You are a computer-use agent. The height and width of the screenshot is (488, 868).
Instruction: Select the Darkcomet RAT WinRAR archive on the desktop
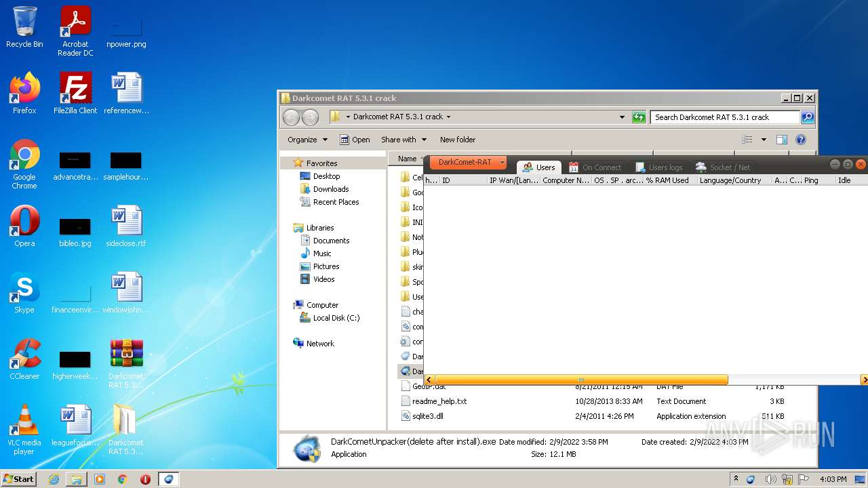tap(126, 363)
